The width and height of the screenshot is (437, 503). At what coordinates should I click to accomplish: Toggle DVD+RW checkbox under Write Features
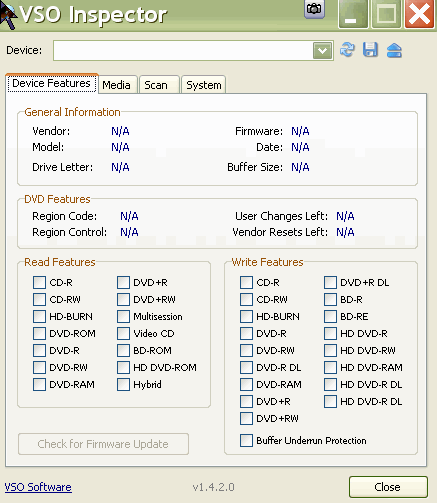pos(246,418)
